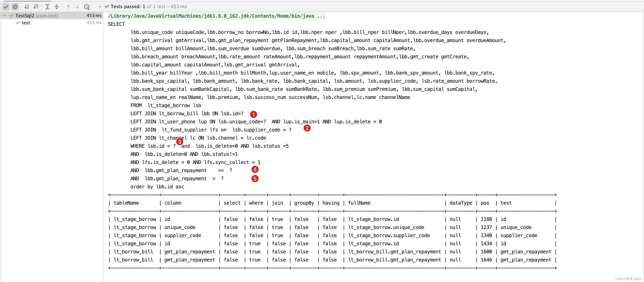The height and width of the screenshot is (282, 644).
Task: Click the pos value 1434
Action: point(486,243)
